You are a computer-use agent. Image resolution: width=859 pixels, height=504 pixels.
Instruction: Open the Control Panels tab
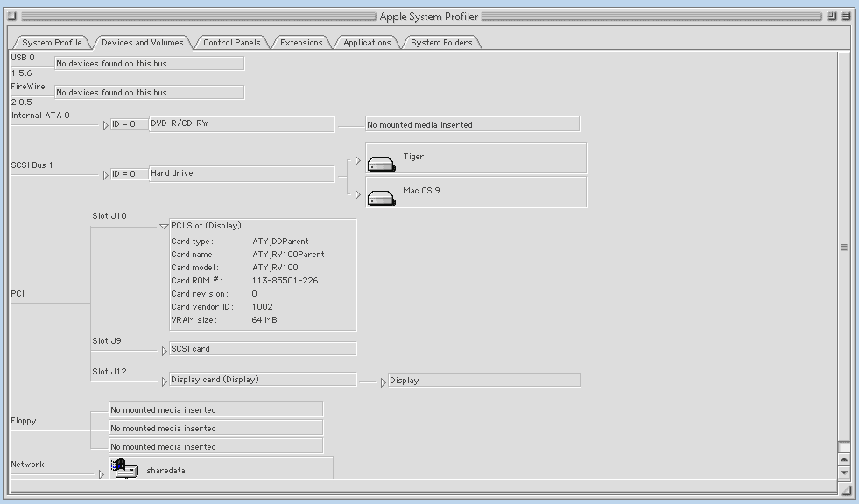pos(232,43)
